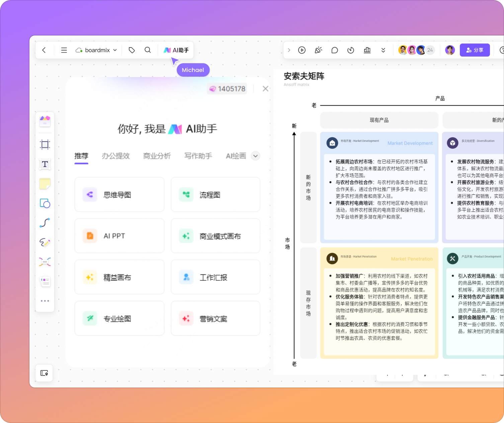
Task: Start presentation with play icon
Action: (302, 50)
